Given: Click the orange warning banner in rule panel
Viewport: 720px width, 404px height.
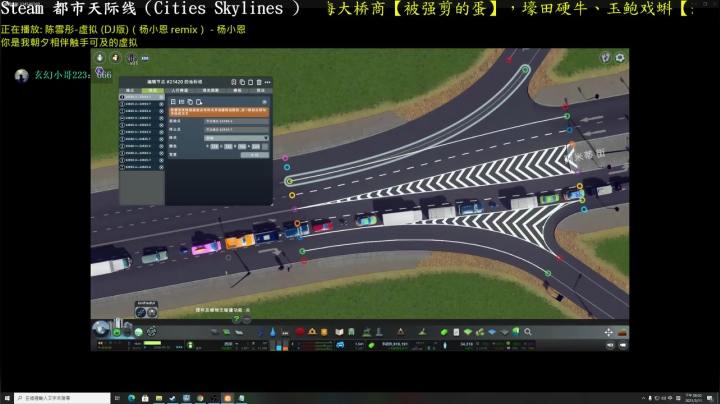Looking at the screenshot, I should click(219, 112).
